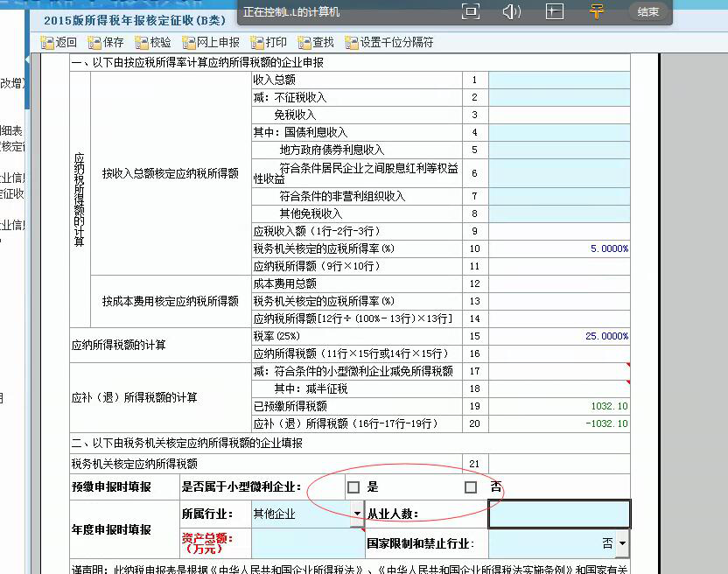Select the 已预缴所得税额 value cell 1032.10

558,406
